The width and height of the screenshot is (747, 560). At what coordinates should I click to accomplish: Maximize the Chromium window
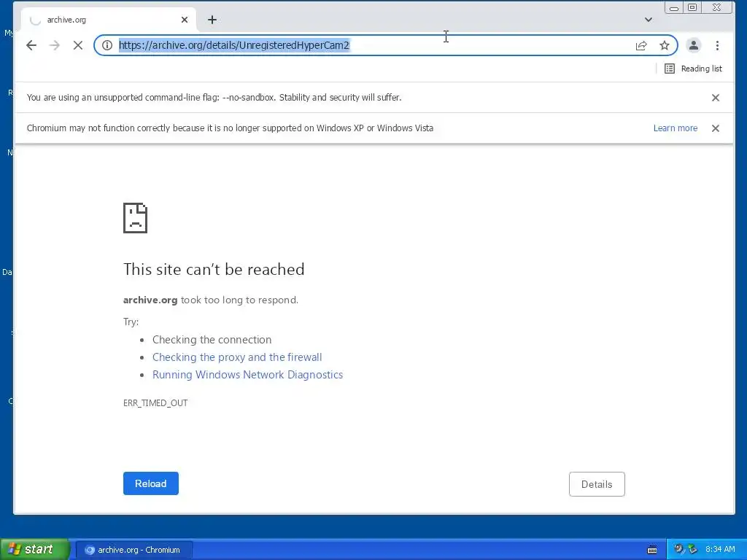pos(693,7)
